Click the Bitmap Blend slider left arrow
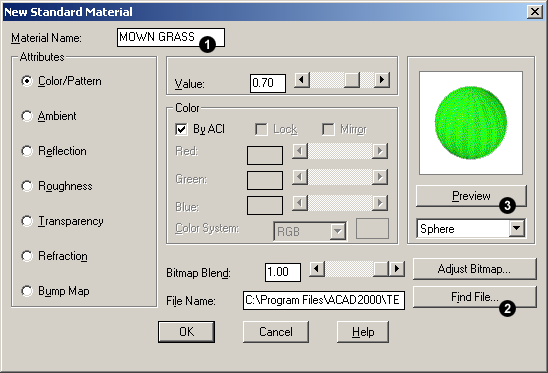Viewport: 548px width, 373px height. (x=317, y=269)
